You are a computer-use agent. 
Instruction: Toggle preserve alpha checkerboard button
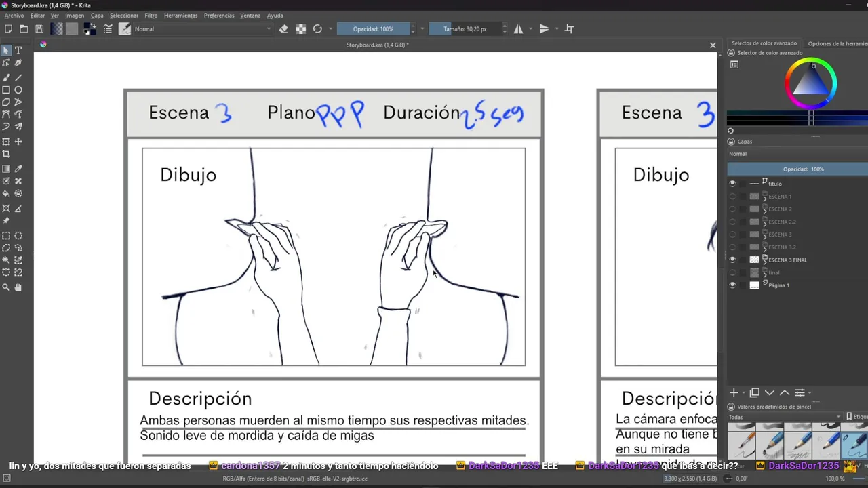(301, 29)
